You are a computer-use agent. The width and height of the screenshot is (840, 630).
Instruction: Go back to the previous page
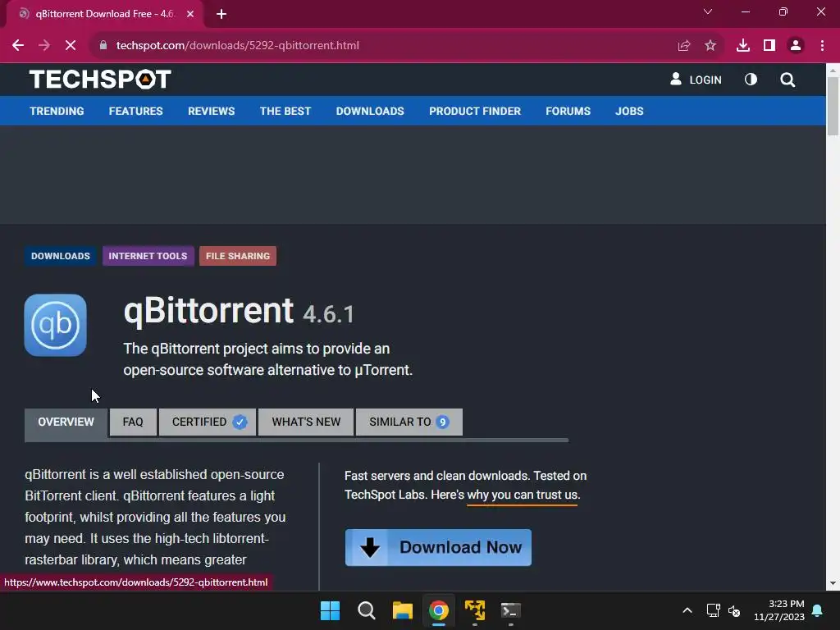click(18, 46)
